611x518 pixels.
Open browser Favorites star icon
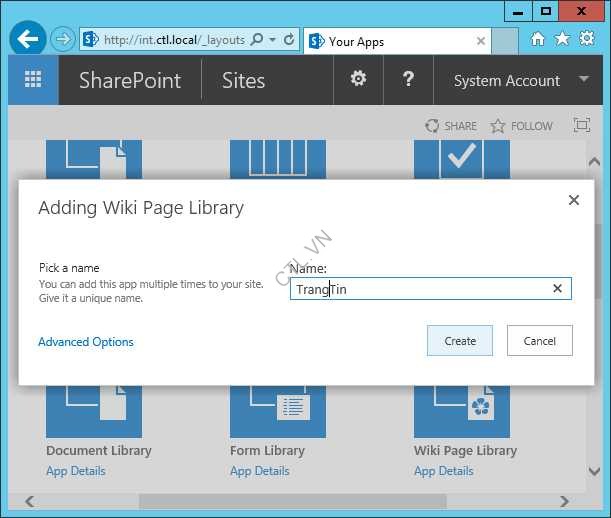tap(562, 40)
